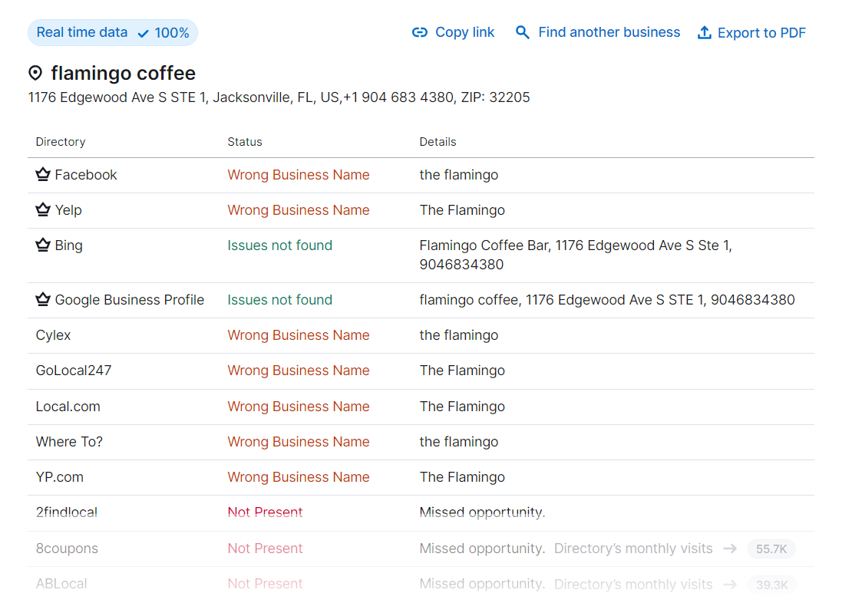Click the crown icon next to Bing
This screenshot has width=842, height=616.
click(43, 245)
